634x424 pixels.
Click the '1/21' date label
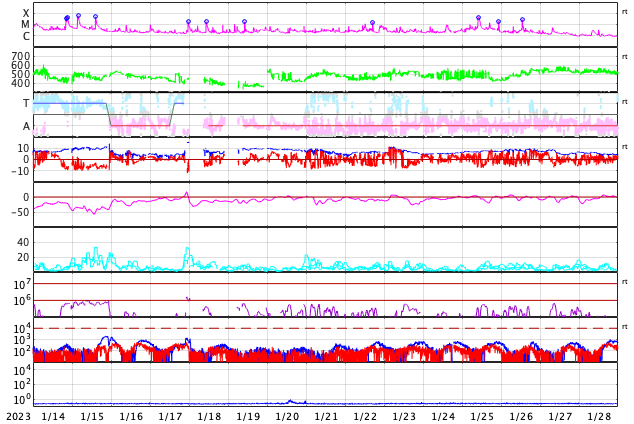[326, 416]
